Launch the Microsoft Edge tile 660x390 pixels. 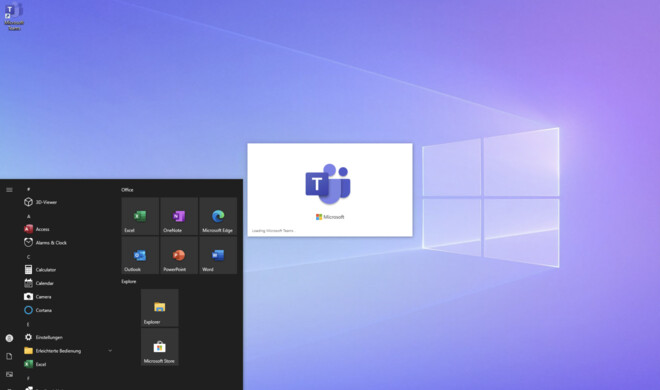coord(218,216)
